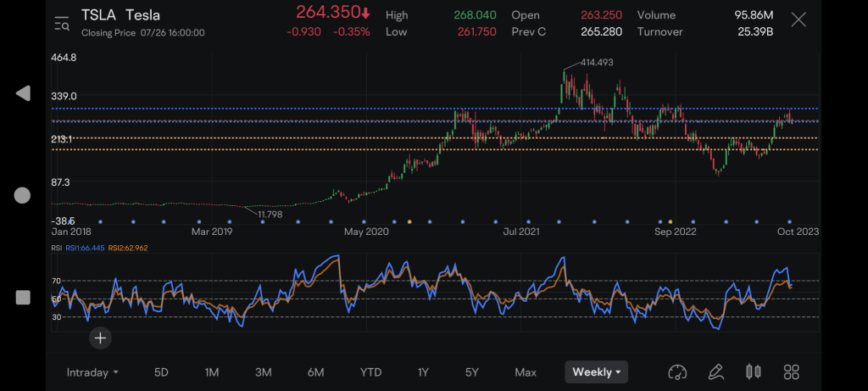The width and height of the screenshot is (868, 391).
Task: Select the 1M time range
Action: [212, 372]
